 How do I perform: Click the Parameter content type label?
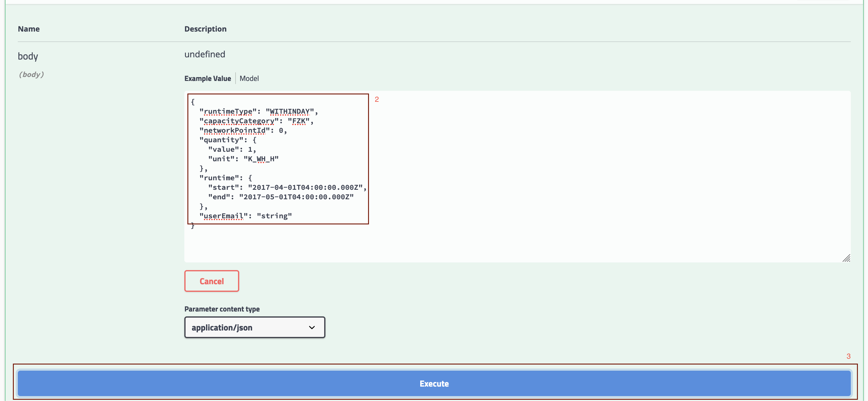(x=222, y=309)
